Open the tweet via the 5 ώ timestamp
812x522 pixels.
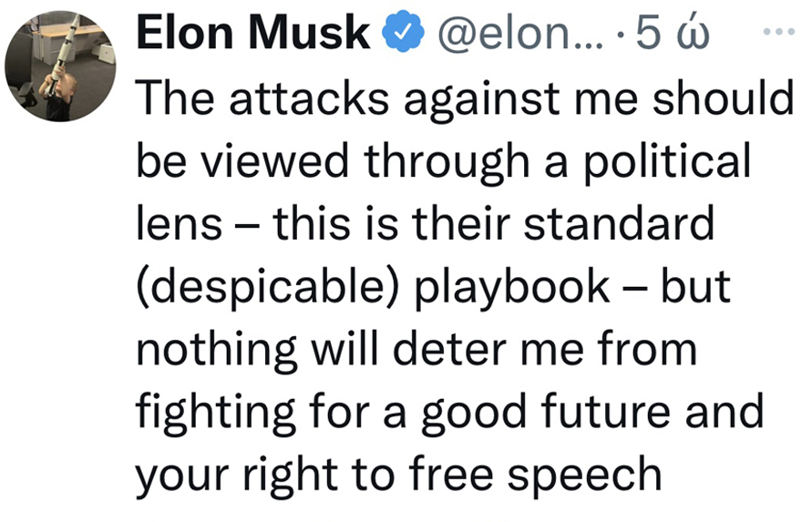(x=673, y=32)
